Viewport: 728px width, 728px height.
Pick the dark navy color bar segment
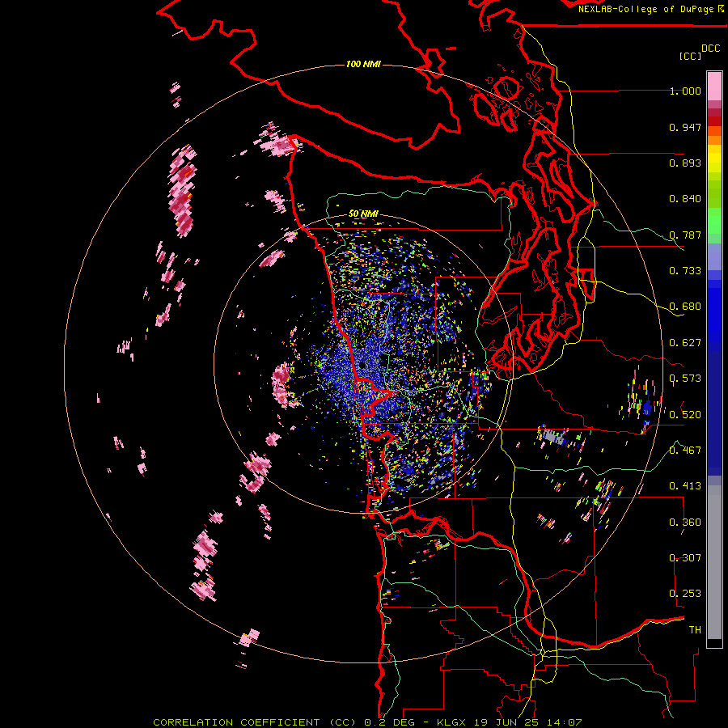click(x=714, y=413)
